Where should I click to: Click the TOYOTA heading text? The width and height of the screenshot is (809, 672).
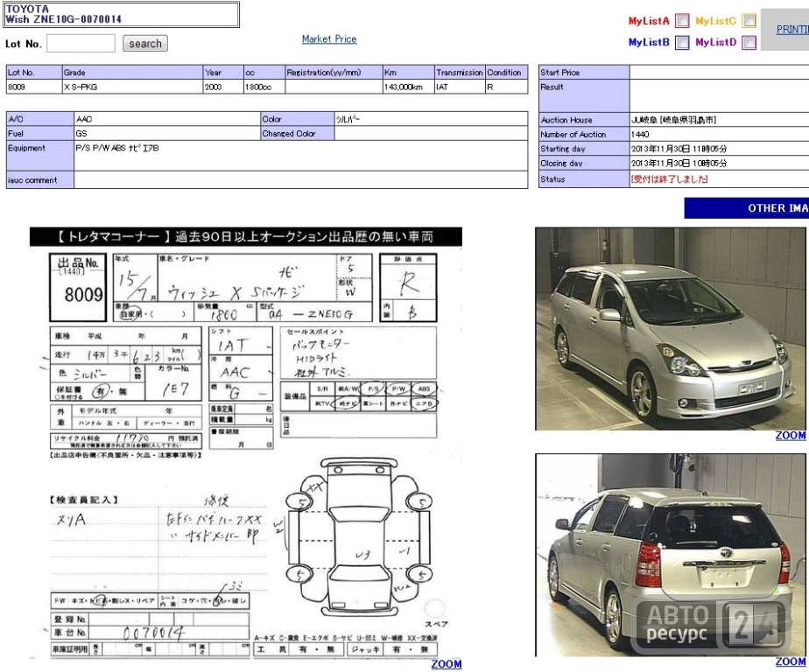27,9
